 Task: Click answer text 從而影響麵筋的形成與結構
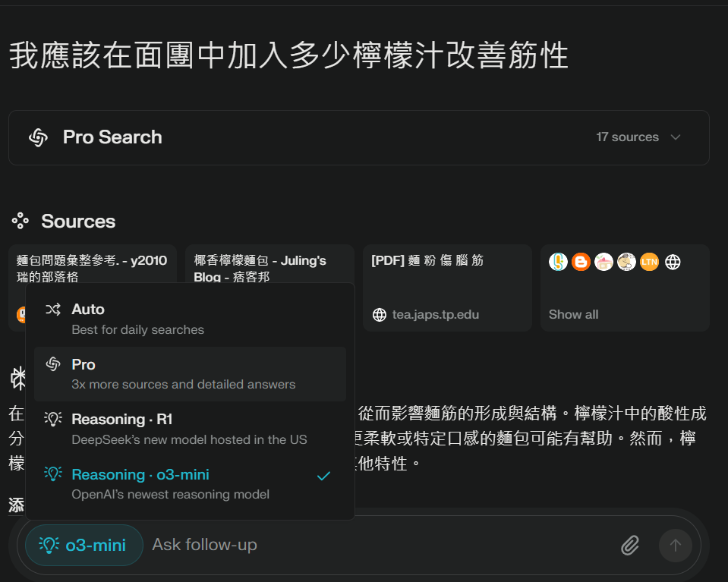coord(457,413)
